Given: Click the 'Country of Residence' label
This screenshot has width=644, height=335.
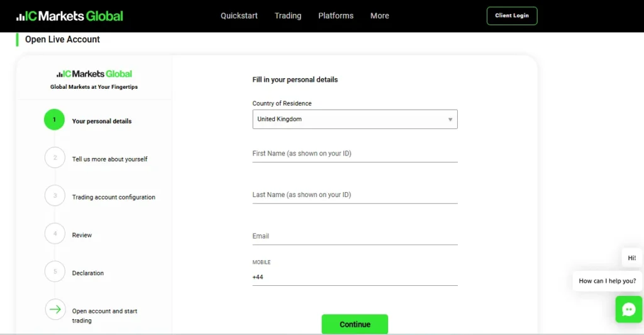Looking at the screenshot, I should (x=282, y=103).
